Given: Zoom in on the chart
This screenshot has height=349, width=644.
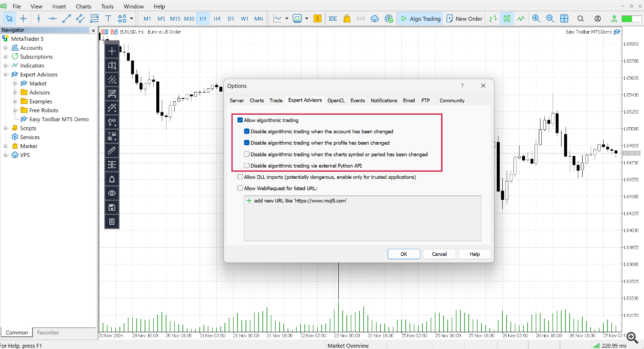Looking at the screenshot, I should point(536,18).
